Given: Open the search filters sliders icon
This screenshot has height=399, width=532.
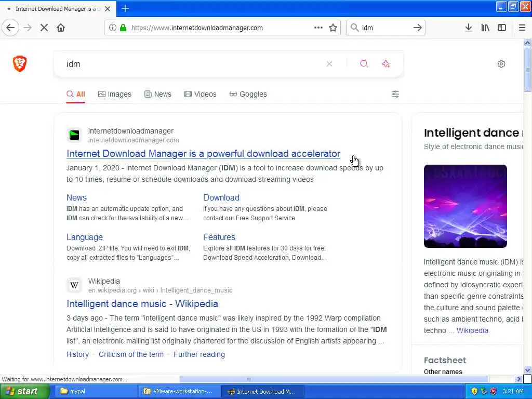Looking at the screenshot, I should [395, 94].
